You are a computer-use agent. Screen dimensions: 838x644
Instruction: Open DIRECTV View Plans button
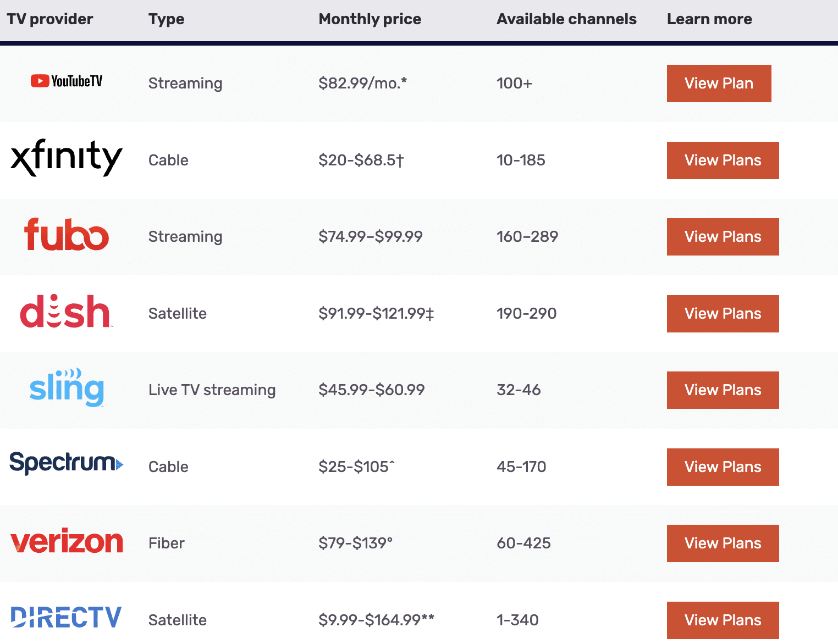(x=723, y=620)
